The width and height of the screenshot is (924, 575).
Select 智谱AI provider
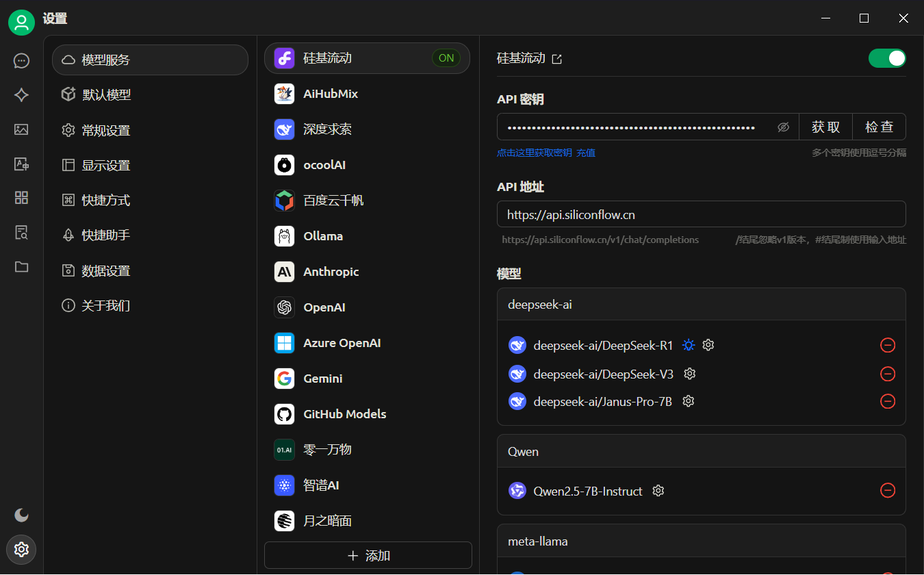click(x=368, y=485)
